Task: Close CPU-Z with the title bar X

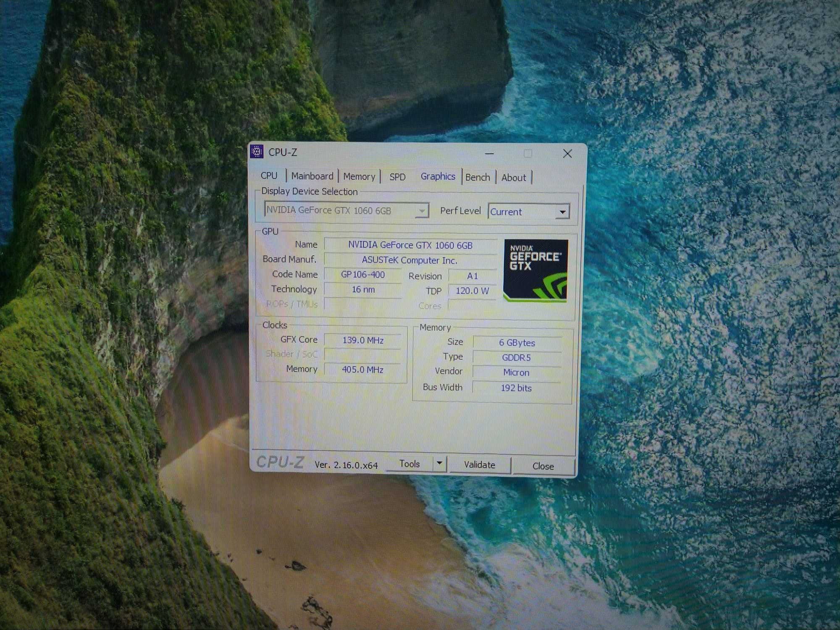Action: pos(567,154)
